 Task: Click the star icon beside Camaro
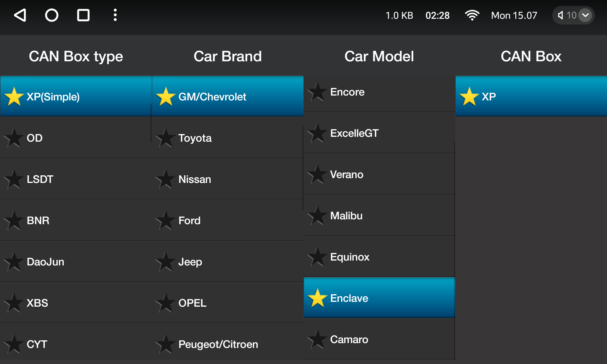pyautogui.click(x=317, y=339)
